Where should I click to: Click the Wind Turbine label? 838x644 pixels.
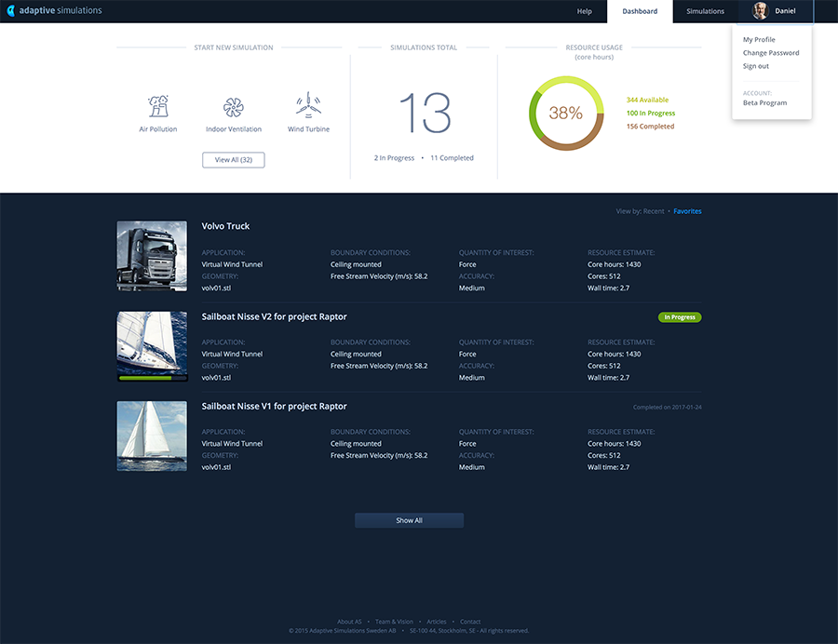click(x=308, y=129)
